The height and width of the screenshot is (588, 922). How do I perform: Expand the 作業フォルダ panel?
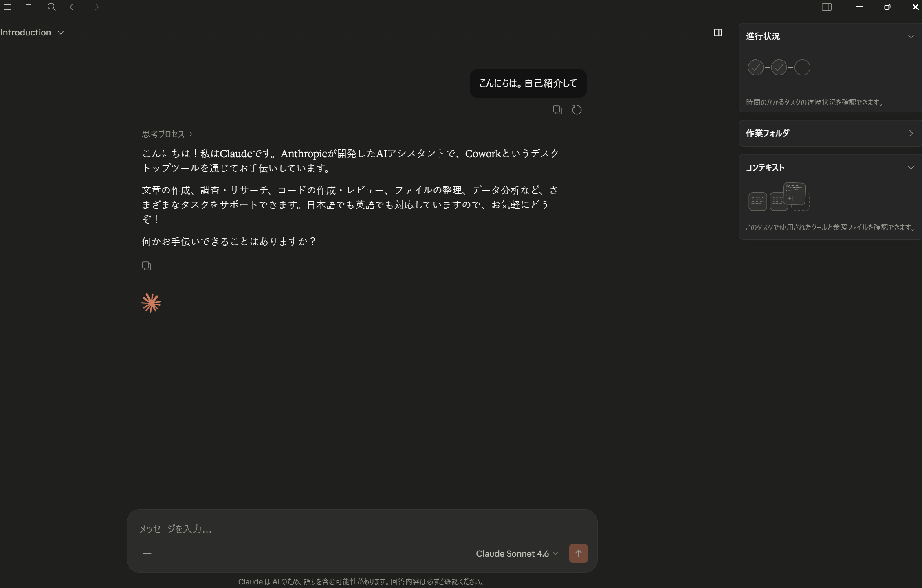911,133
